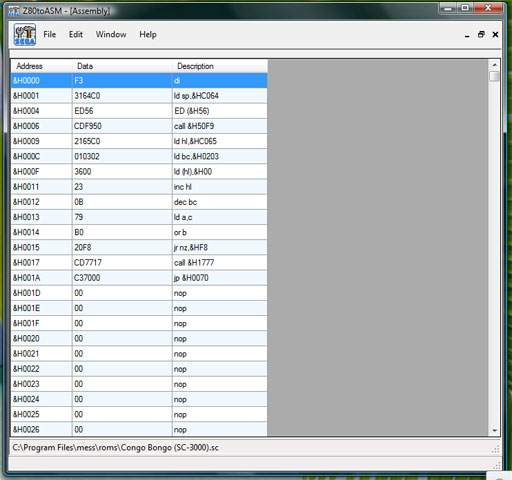Close the inner Assembly child window

[495, 34]
